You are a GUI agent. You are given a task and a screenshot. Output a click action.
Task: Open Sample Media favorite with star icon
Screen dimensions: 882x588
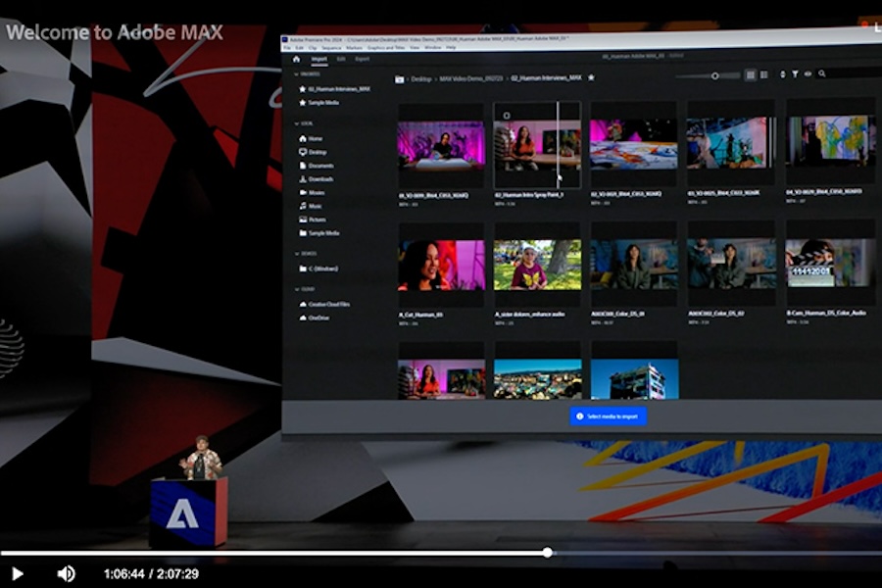[318, 102]
